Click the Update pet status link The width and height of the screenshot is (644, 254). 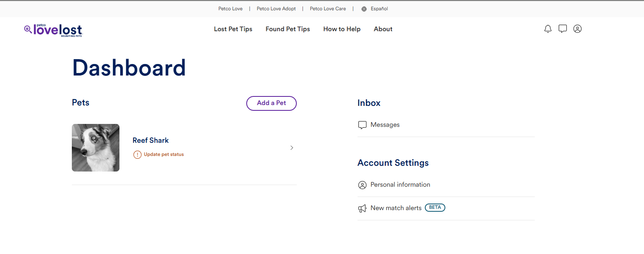pos(163,155)
